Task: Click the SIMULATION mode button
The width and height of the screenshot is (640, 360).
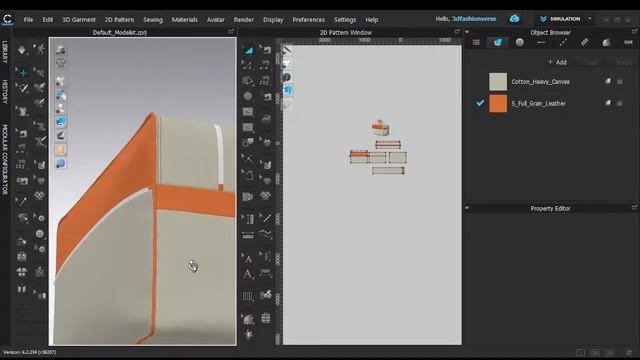Action: (560, 19)
